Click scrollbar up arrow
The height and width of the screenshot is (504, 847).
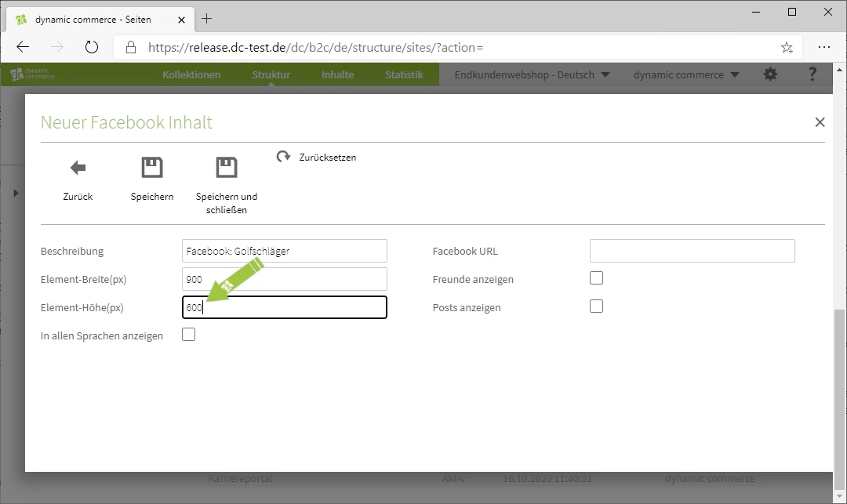pos(839,70)
